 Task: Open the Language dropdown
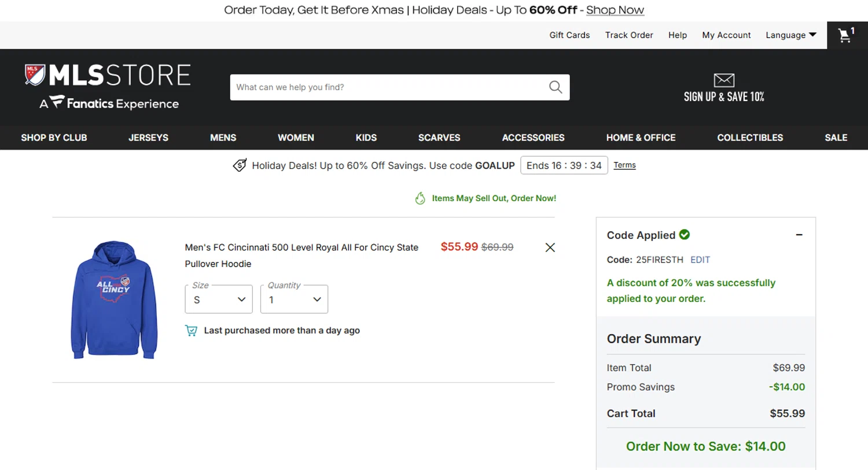coord(791,35)
